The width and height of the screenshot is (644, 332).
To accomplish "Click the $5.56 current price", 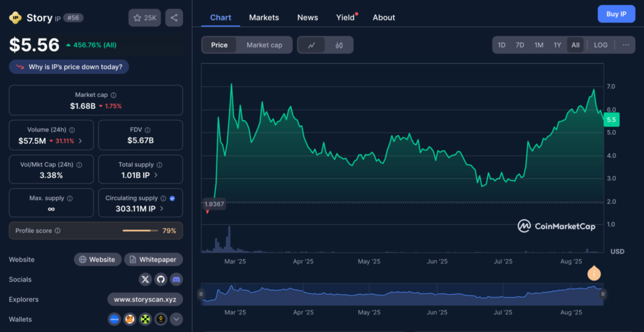I will click(x=35, y=45).
